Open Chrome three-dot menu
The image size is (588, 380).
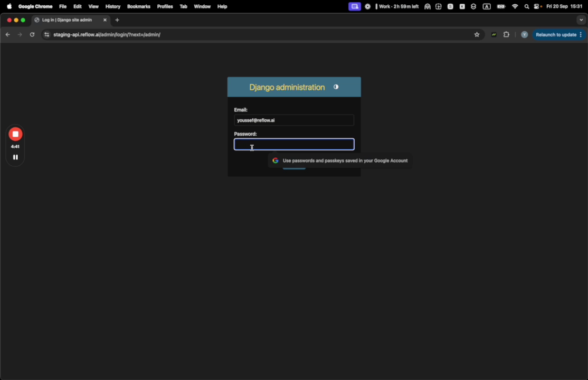coord(581,34)
